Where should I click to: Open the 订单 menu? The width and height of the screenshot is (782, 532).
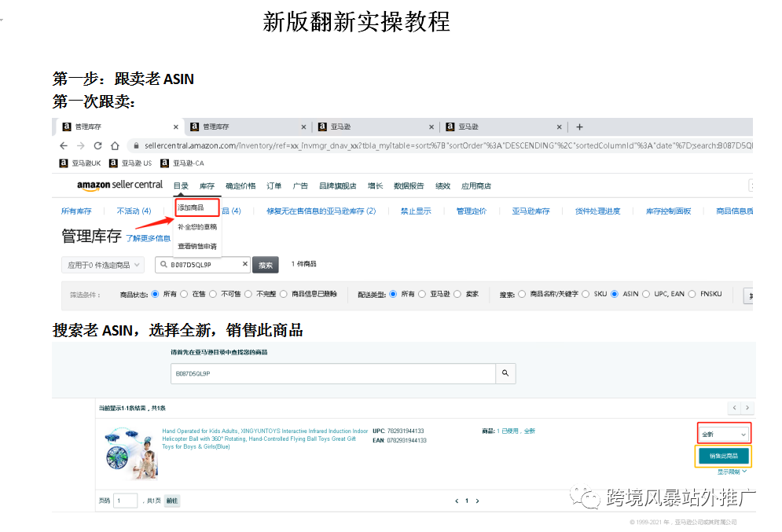[274, 186]
